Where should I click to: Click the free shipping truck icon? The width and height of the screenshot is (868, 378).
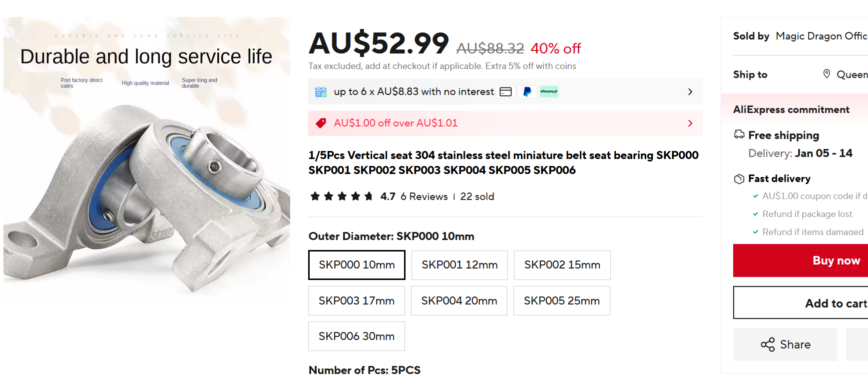(x=739, y=134)
